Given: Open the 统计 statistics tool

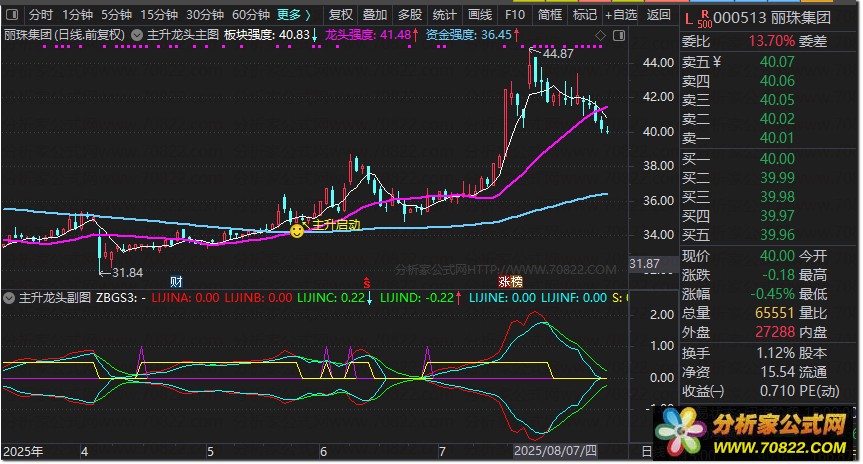Looking at the screenshot, I should click(445, 15).
